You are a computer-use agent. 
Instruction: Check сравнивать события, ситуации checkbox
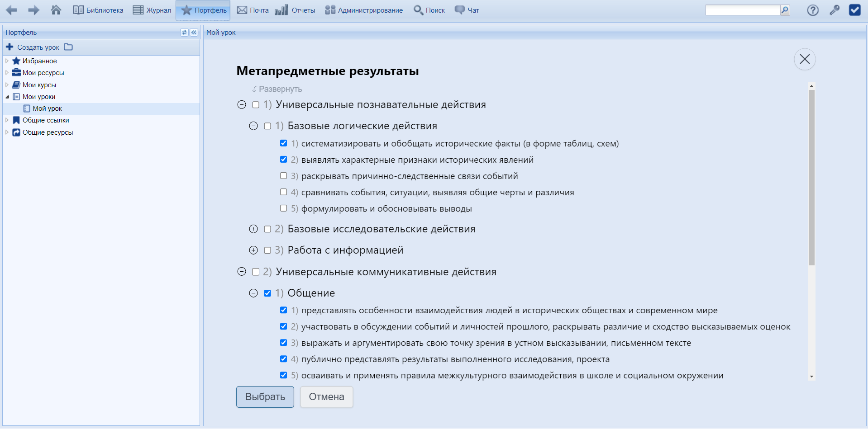283,192
